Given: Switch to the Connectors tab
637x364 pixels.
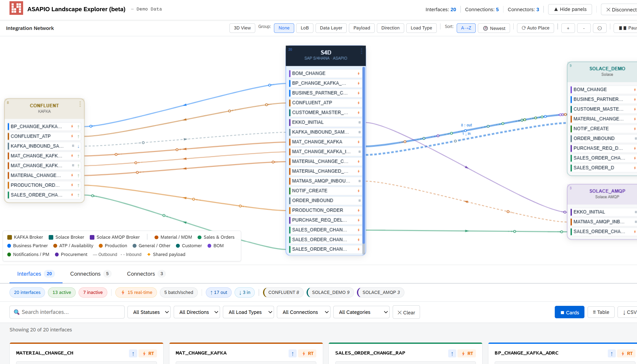Looking at the screenshot, I should pos(146,274).
